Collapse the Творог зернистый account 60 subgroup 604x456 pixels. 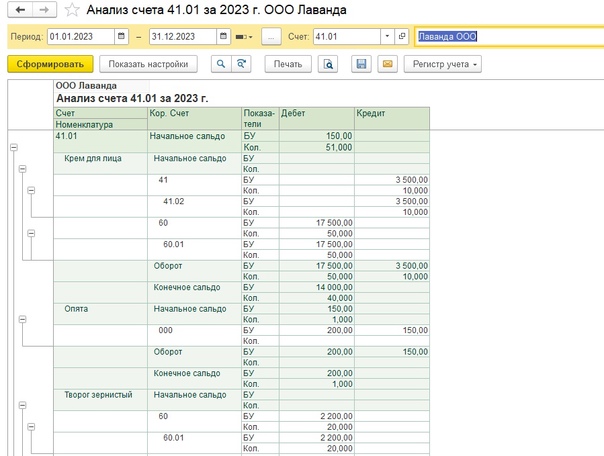click(x=31, y=427)
